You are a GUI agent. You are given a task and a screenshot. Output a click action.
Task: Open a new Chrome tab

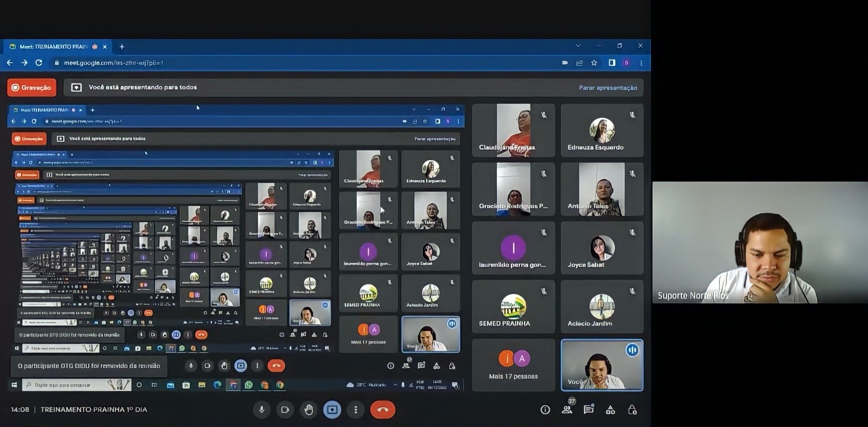pos(122,47)
